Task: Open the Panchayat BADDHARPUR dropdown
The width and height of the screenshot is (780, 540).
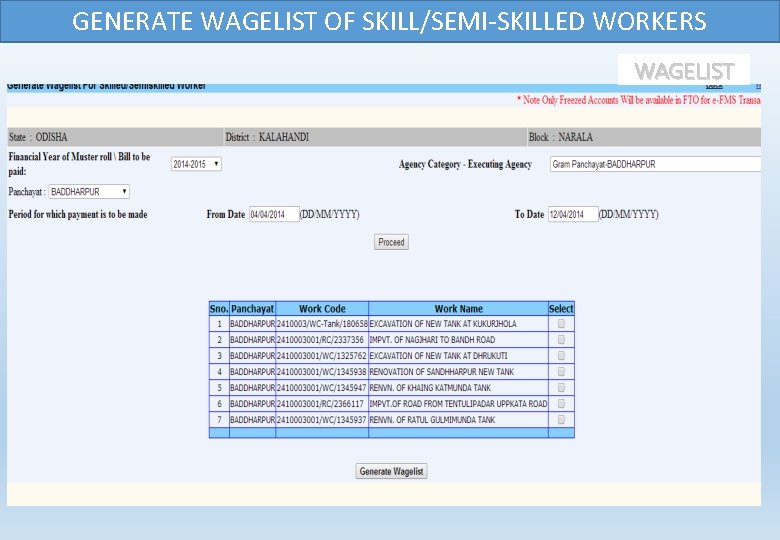Action: (89, 191)
